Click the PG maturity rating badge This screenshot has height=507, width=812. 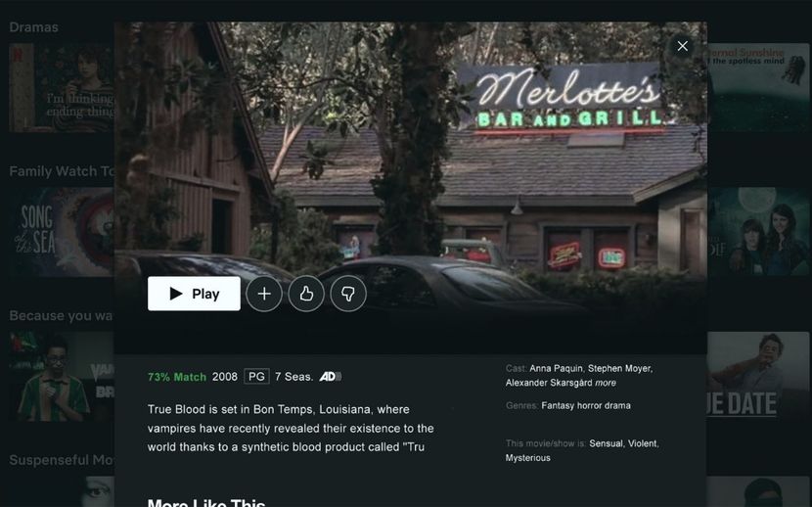pyautogui.click(x=256, y=377)
